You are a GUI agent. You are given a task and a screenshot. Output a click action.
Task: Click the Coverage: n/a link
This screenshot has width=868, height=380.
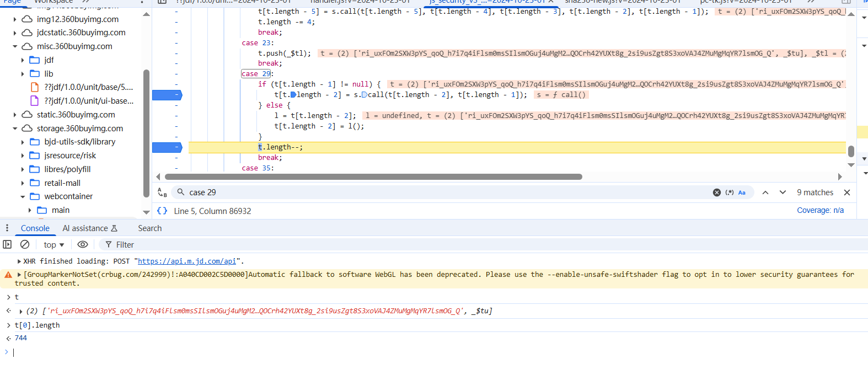click(820, 211)
